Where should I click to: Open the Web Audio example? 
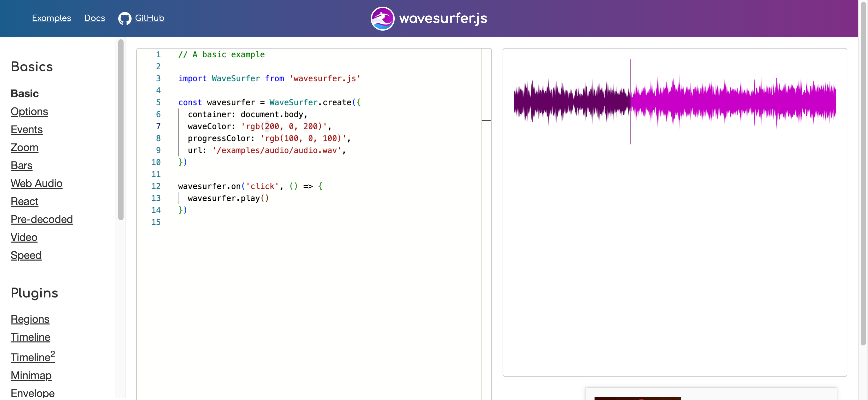[x=36, y=183]
